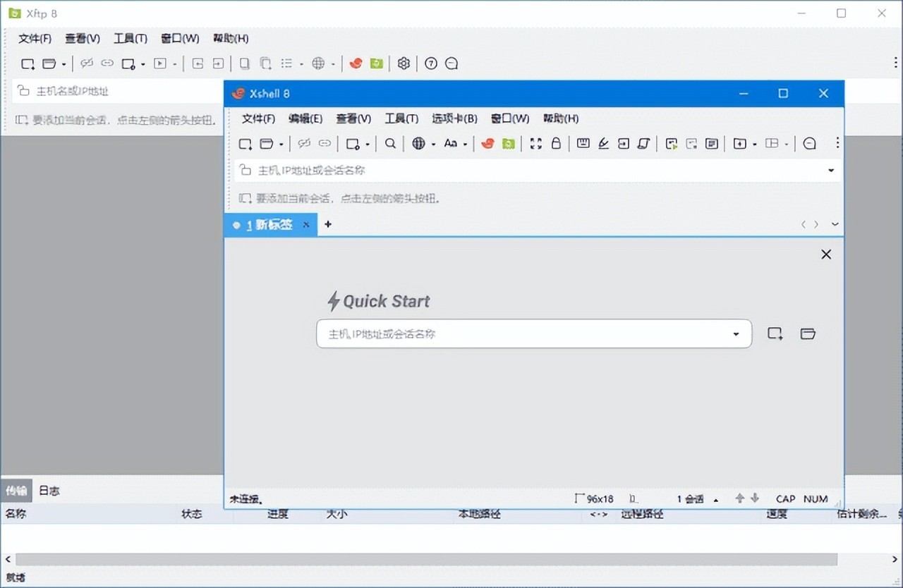Click the disconnect broken-link icon in Xftp toolbar
This screenshot has width=903, height=588.
point(87,63)
